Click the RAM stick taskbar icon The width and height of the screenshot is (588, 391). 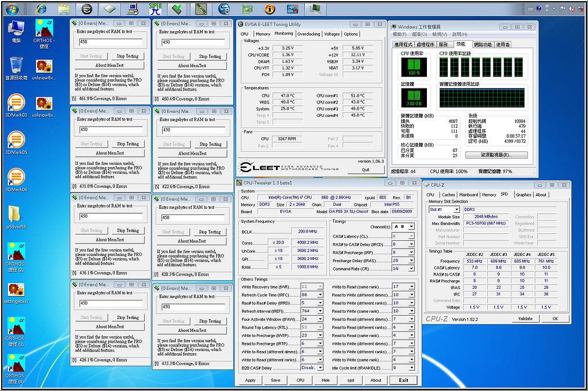(201, 8)
